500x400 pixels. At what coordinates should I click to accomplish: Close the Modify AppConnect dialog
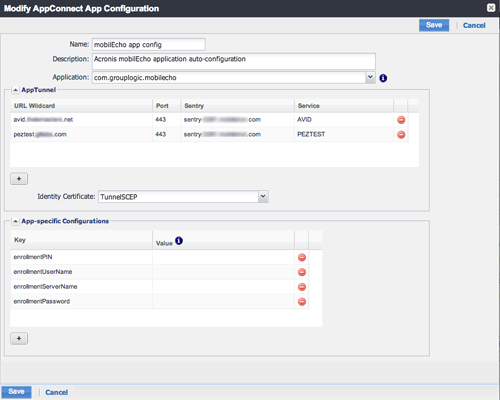(x=491, y=8)
